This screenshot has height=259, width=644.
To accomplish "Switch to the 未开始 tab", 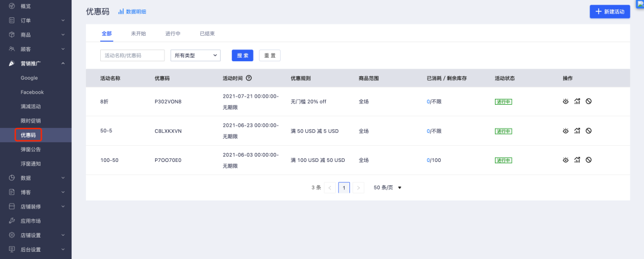I will coord(138,33).
